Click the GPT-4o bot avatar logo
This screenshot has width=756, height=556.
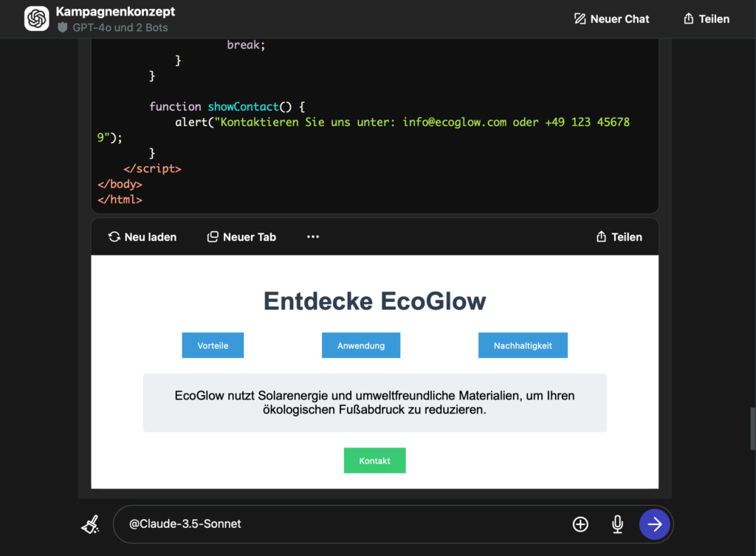point(36,18)
